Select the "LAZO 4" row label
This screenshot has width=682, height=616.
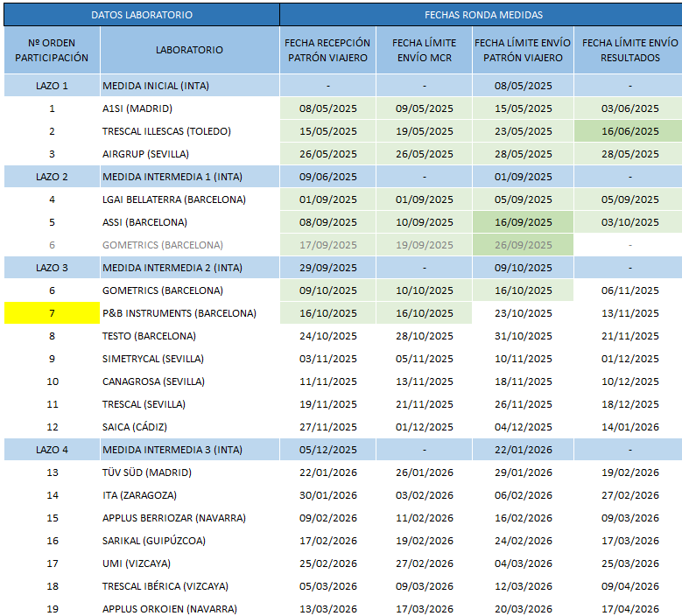click(x=52, y=450)
